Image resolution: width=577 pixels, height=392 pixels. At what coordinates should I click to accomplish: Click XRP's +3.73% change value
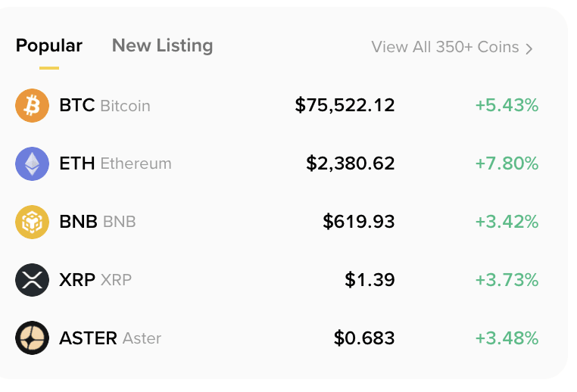coord(507,280)
